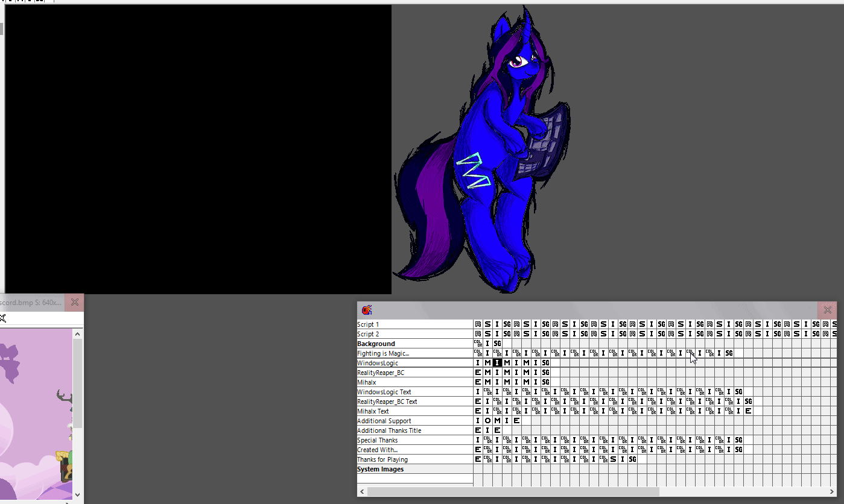This screenshot has width=844, height=504.
Task: Select the E cell in Created With row
Action: [478, 450]
